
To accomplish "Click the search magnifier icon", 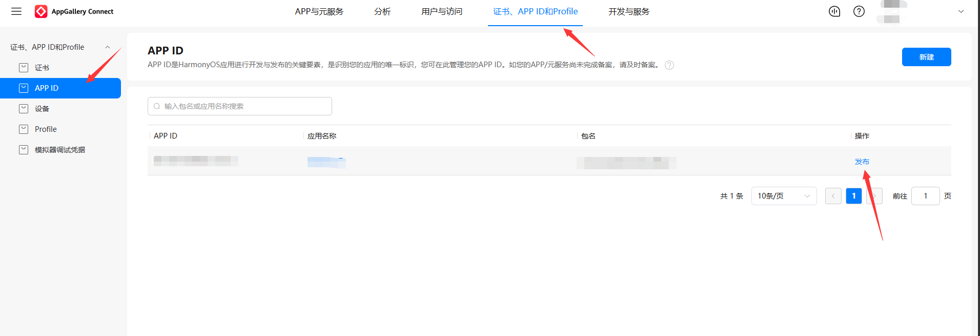I will pyautogui.click(x=157, y=106).
